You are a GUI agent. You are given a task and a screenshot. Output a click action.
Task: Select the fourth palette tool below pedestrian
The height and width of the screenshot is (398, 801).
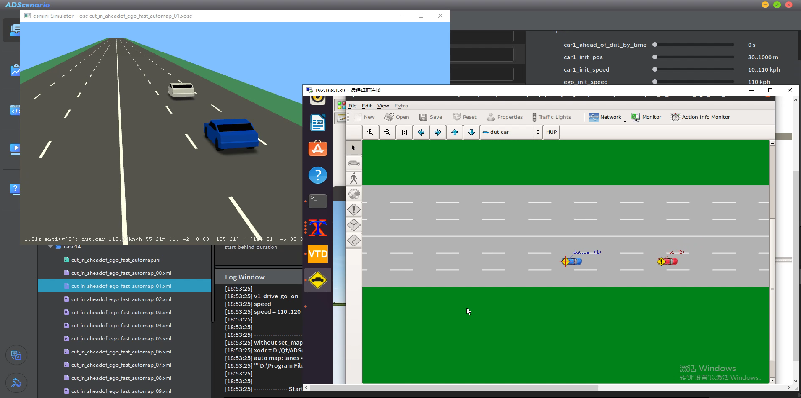coord(354,194)
